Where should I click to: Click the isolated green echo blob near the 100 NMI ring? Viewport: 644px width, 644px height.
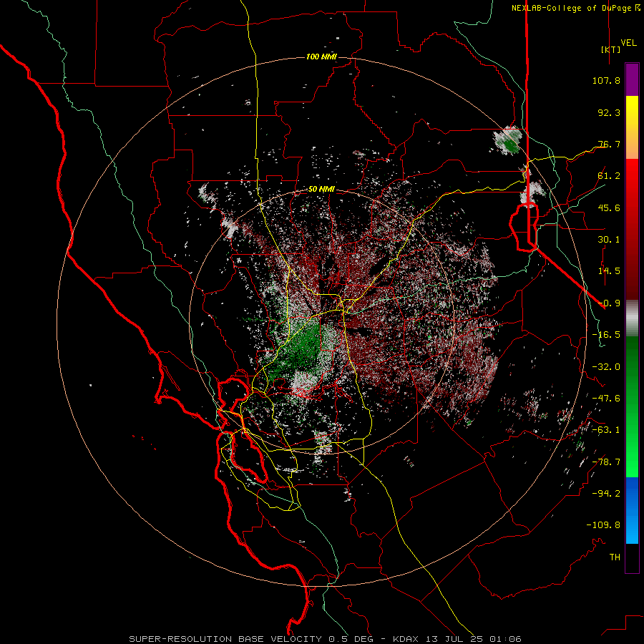pos(509,140)
